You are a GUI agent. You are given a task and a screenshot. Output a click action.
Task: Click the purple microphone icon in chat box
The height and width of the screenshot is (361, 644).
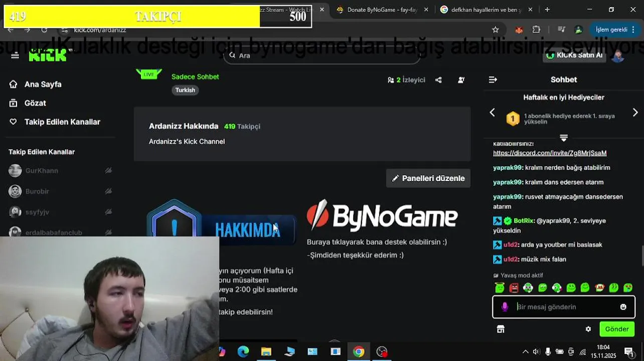[505, 307]
